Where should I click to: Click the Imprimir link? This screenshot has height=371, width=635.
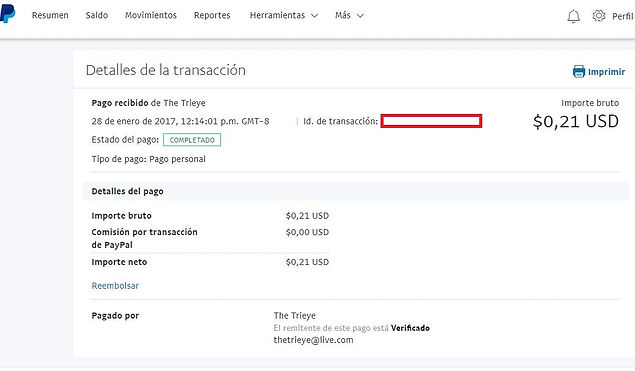pos(606,72)
